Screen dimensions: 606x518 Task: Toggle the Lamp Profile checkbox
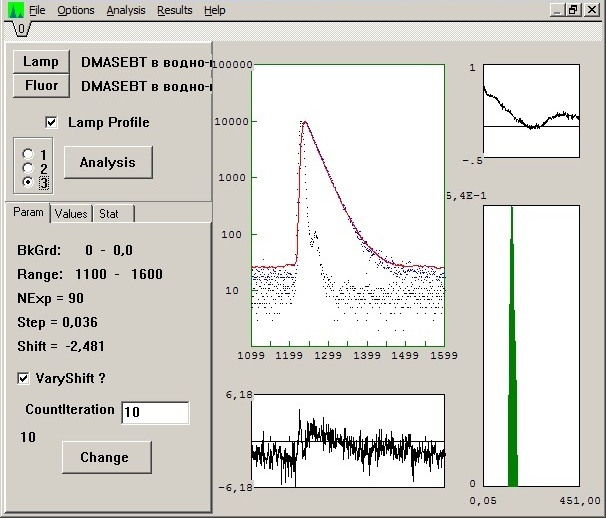click(51, 123)
